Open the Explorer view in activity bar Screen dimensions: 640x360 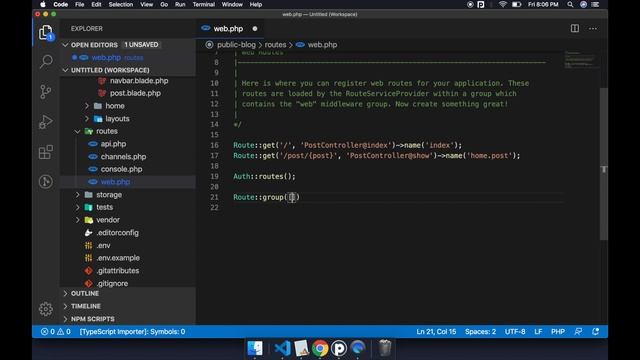point(46,32)
